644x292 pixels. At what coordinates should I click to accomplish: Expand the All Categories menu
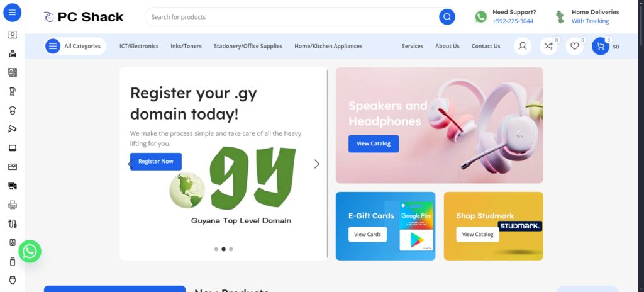point(75,46)
